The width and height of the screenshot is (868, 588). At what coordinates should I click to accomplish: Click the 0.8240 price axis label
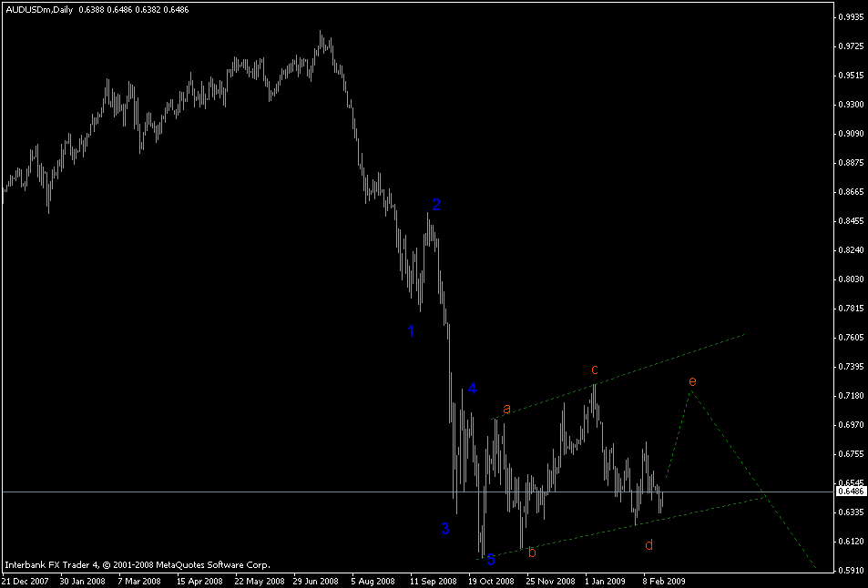coord(849,250)
